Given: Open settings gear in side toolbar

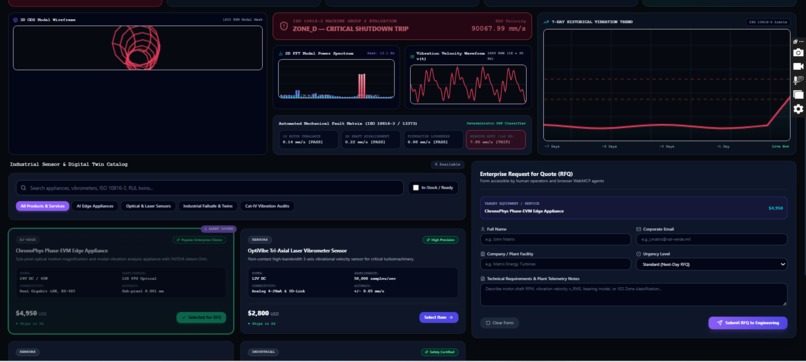Looking at the screenshot, I should click(798, 109).
